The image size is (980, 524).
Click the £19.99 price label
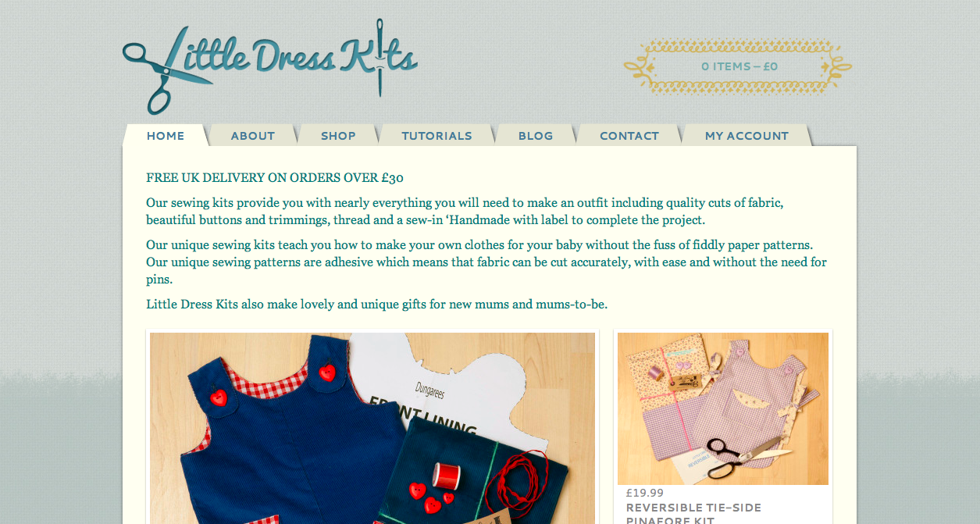click(x=645, y=493)
